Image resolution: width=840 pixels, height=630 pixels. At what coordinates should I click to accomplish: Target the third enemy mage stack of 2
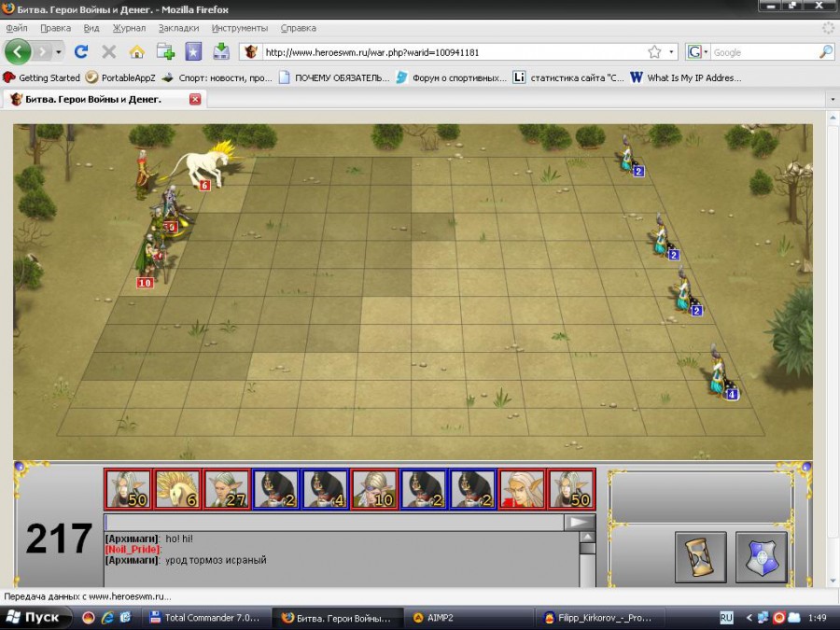tap(686, 291)
